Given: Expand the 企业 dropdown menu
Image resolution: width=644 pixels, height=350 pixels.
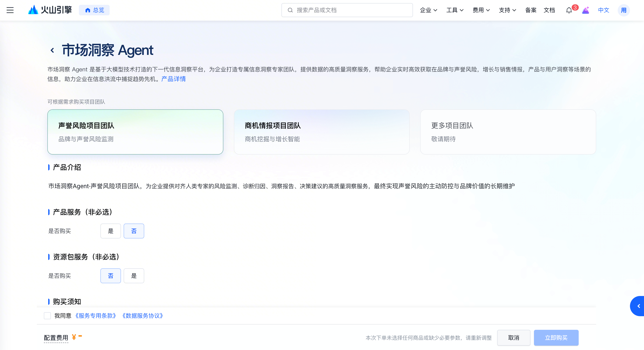Looking at the screenshot, I should [428, 10].
